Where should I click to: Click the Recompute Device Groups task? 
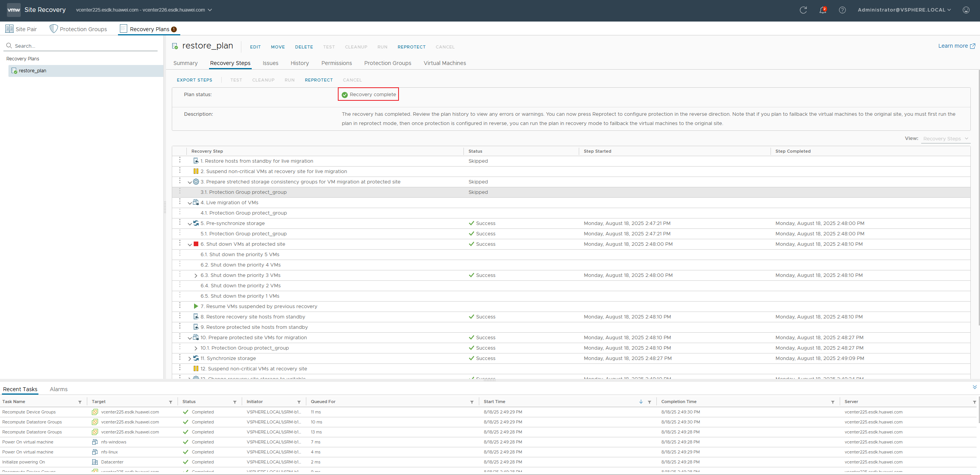click(x=29, y=412)
